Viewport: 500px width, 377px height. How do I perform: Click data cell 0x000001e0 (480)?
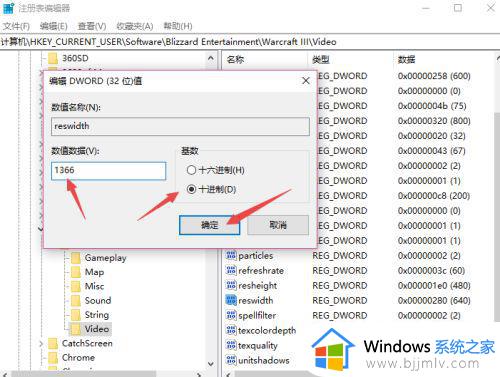pos(434,286)
